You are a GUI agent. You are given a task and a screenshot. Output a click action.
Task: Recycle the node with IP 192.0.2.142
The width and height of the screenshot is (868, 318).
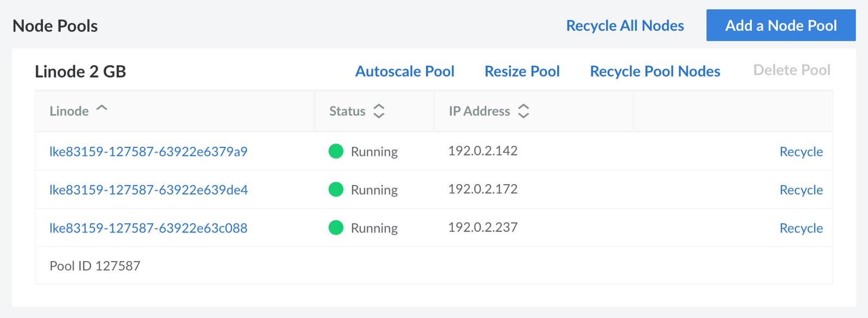click(x=801, y=152)
